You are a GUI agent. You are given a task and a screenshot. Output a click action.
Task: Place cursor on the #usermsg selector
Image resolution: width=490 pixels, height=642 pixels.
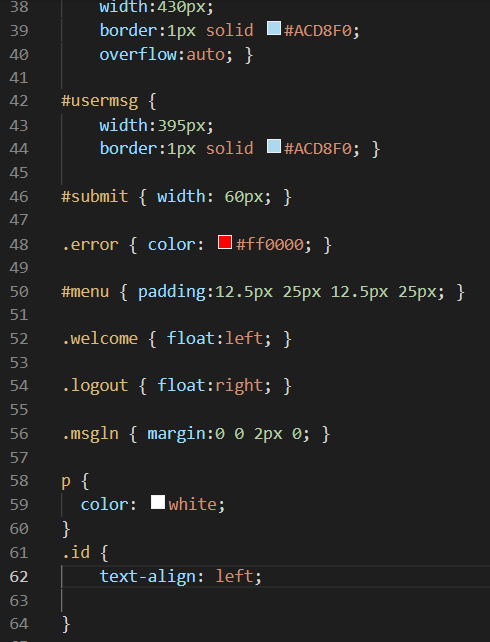(99, 101)
